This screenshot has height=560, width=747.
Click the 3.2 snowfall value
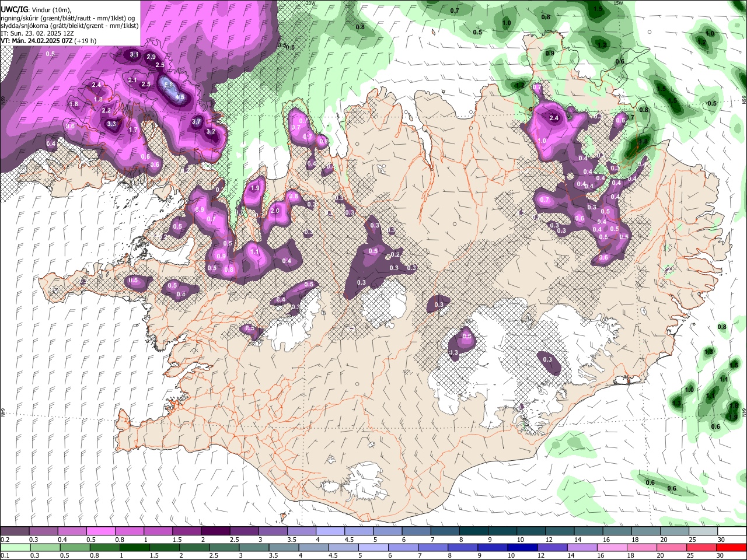click(211, 131)
